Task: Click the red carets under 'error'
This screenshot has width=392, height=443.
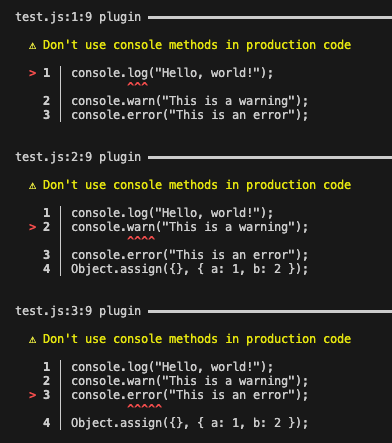Action: tap(144, 407)
